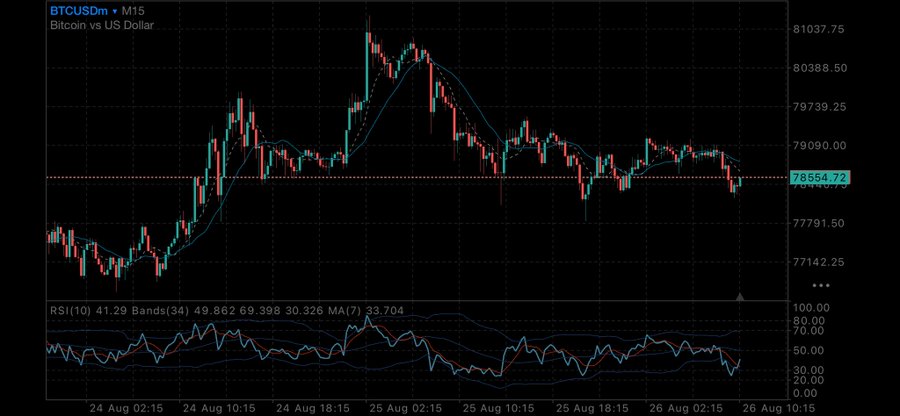The image size is (900, 416).
Task: Click the 24 Aug 10:15 time label
Action: coord(219,408)
